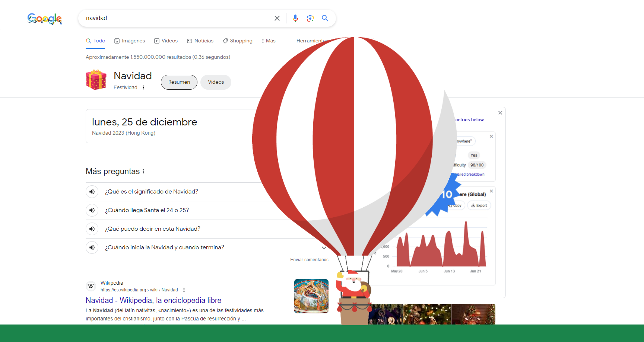Click Enviar comentarios link
Image resolution: width=644 pixels, height=342 pixels.
310,260
